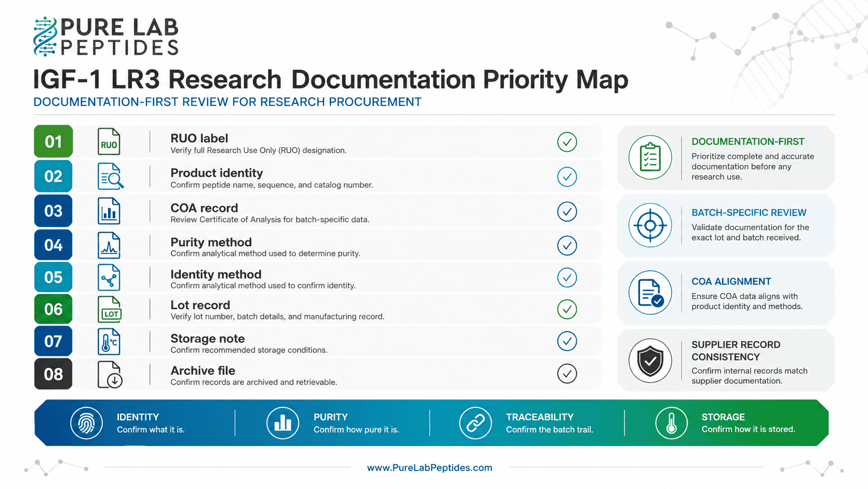Click the Identity fingerprint icon
Image resolution: width=868 pixels, height=489 pixels.
(87, 423)
